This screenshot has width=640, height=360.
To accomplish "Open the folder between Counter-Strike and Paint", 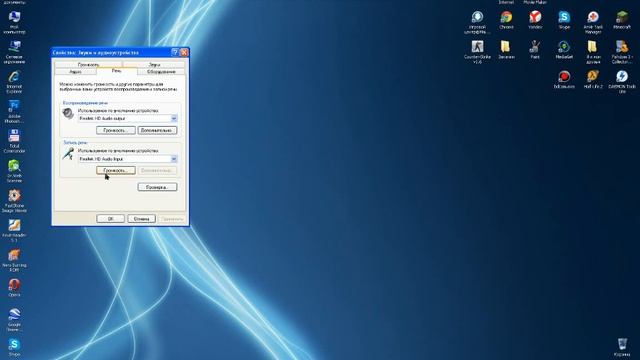I will [506, 49].
